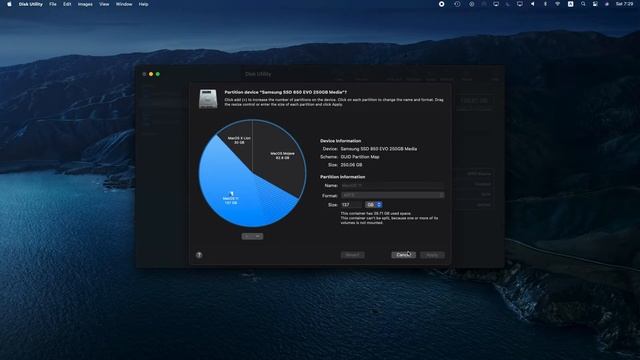Screen dimensions: 640x360
Task: Click the 'GUID Partition Map' scheme value
Action: point(360,157)
